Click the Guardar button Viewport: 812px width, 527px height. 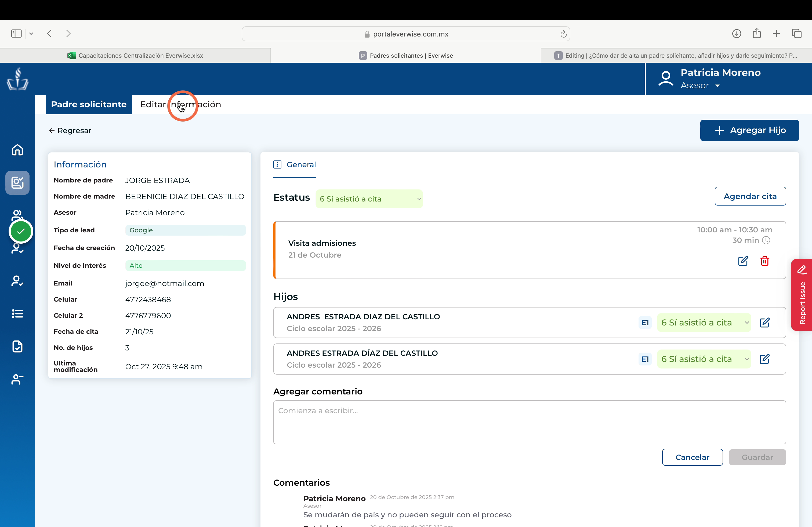(757, 457)
